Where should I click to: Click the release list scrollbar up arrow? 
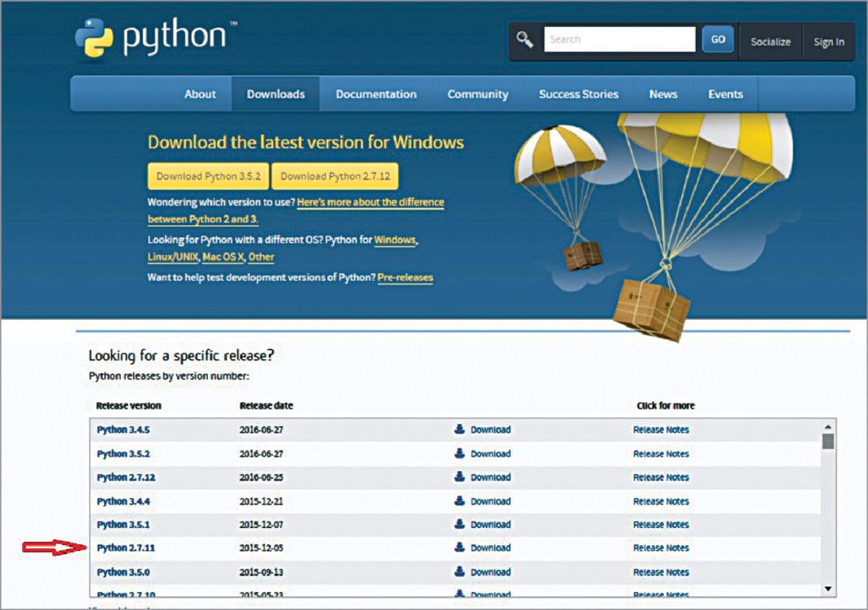[x=827, y=426]
